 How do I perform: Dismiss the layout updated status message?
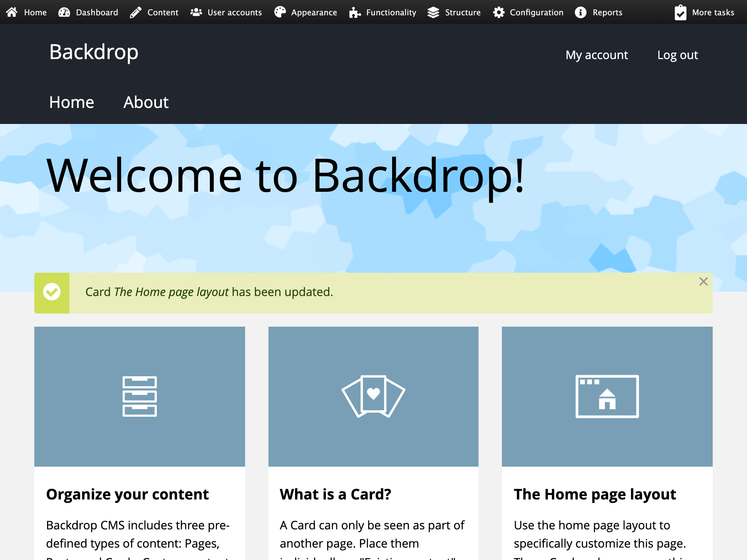point(703,281)
